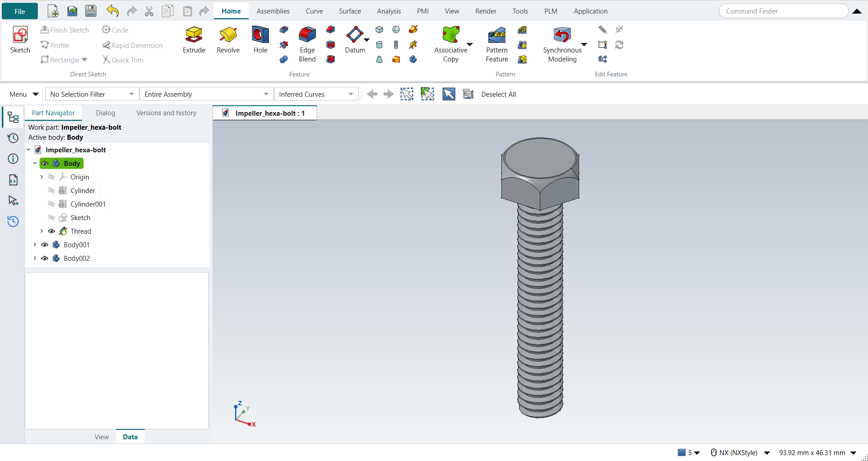
Task: Switch to Versions and history tab
Action: click(166, 113)
